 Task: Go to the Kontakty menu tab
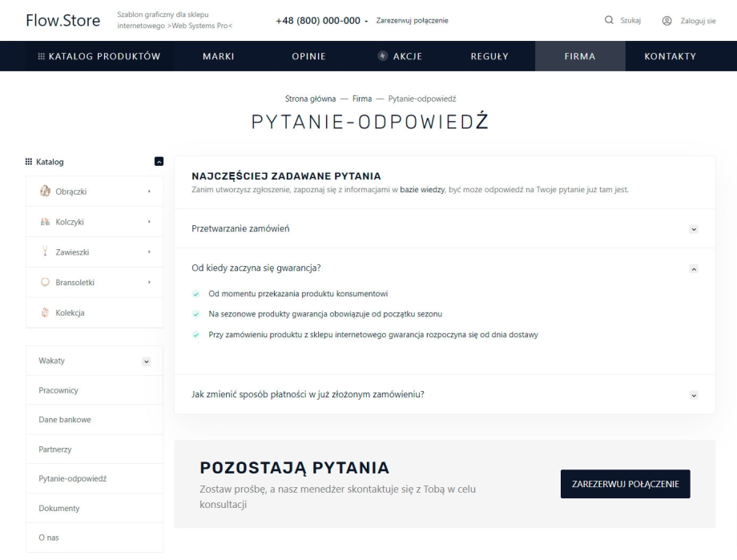[670, 56]
